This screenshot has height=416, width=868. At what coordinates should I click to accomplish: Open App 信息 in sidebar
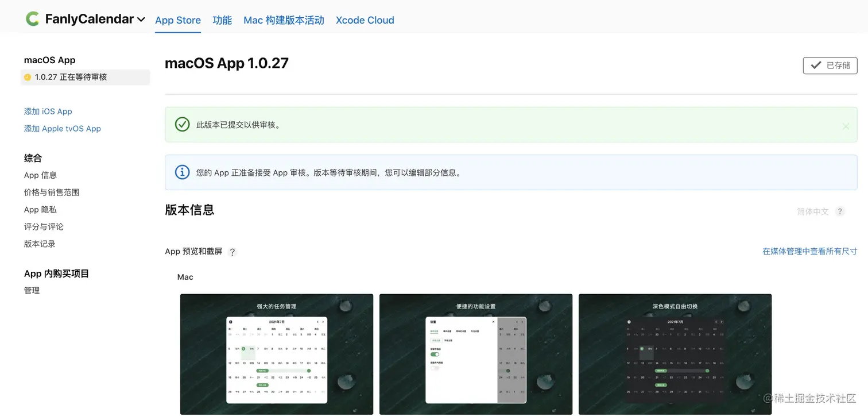[x=40, y=175]
